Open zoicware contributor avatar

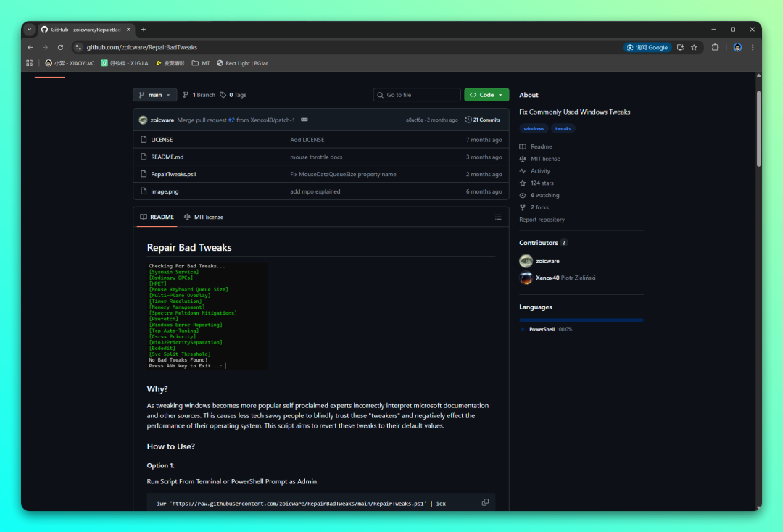pyautogui.click(x=526, y=261)
